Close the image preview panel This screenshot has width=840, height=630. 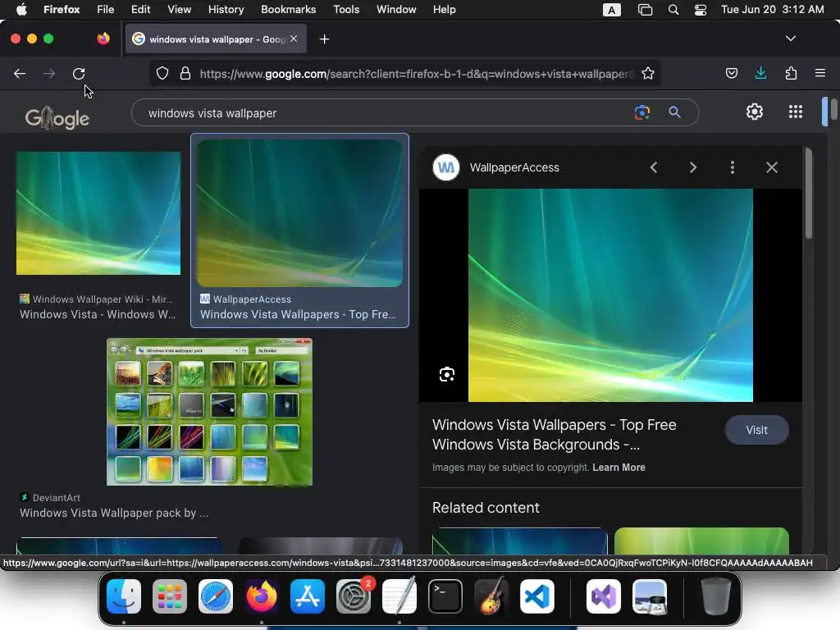(x=771, y=167)
